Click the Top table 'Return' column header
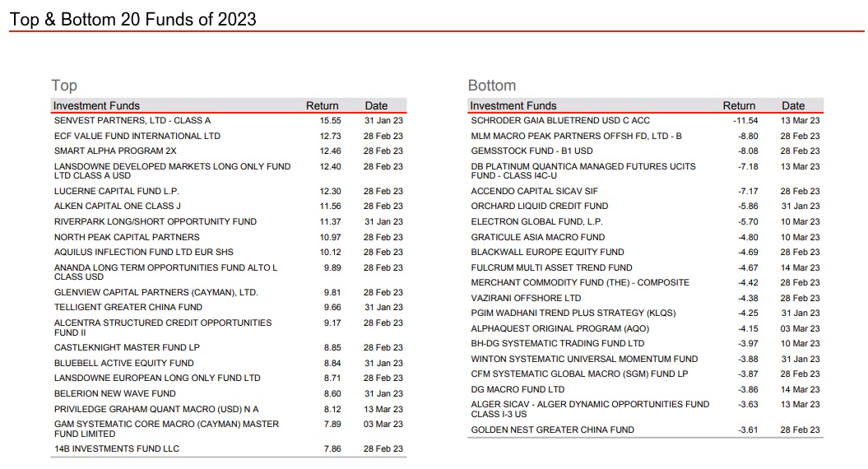The width and height of the screenshot is (868, 469). (x=323, y=106)
